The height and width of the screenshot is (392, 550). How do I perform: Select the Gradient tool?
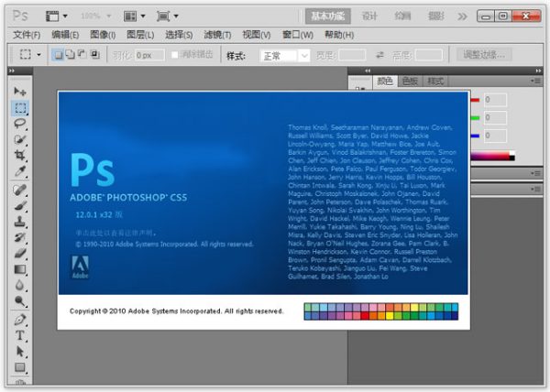(20, 269)
